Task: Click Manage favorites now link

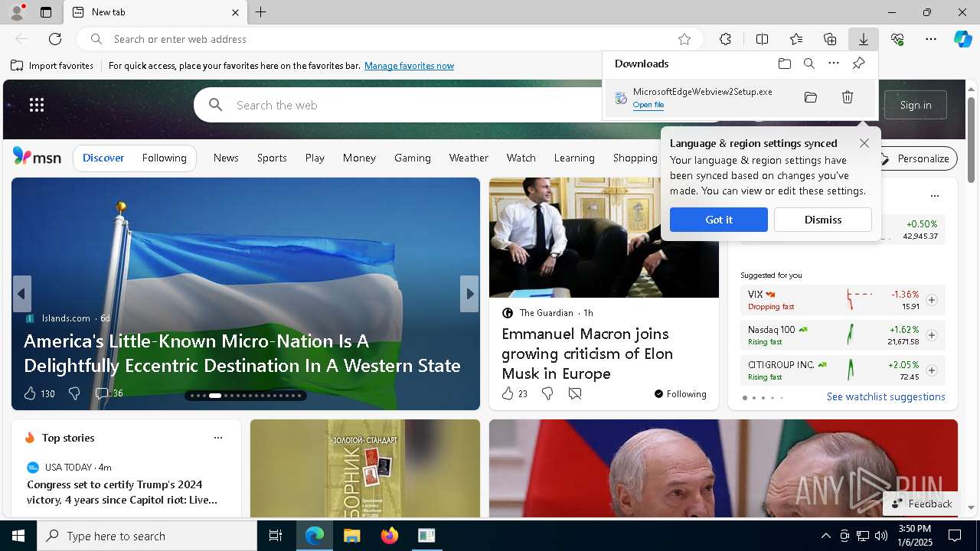Action: click(x=409, y=66)
